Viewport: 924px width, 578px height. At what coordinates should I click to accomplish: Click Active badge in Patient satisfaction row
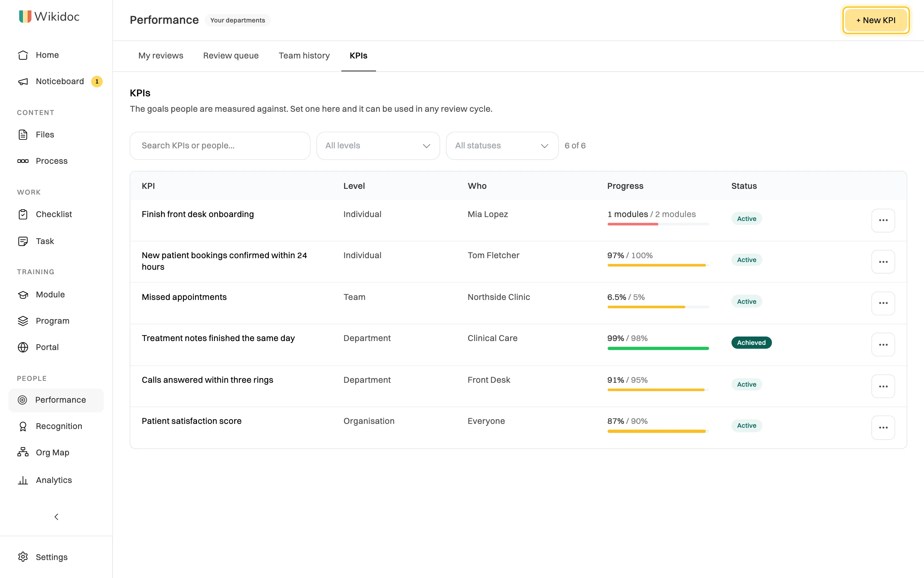pyautogui.click(x=747, y=425)
